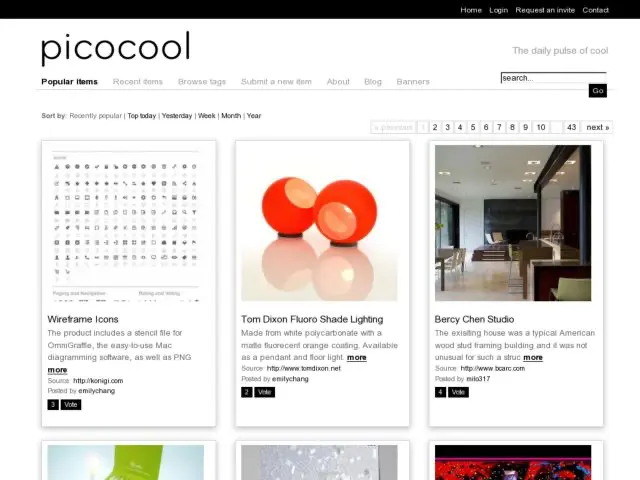Open the Bercy Chen Studio interior thumbnail
This screenshot has height=480, width=640.
(x=513, y=223)
